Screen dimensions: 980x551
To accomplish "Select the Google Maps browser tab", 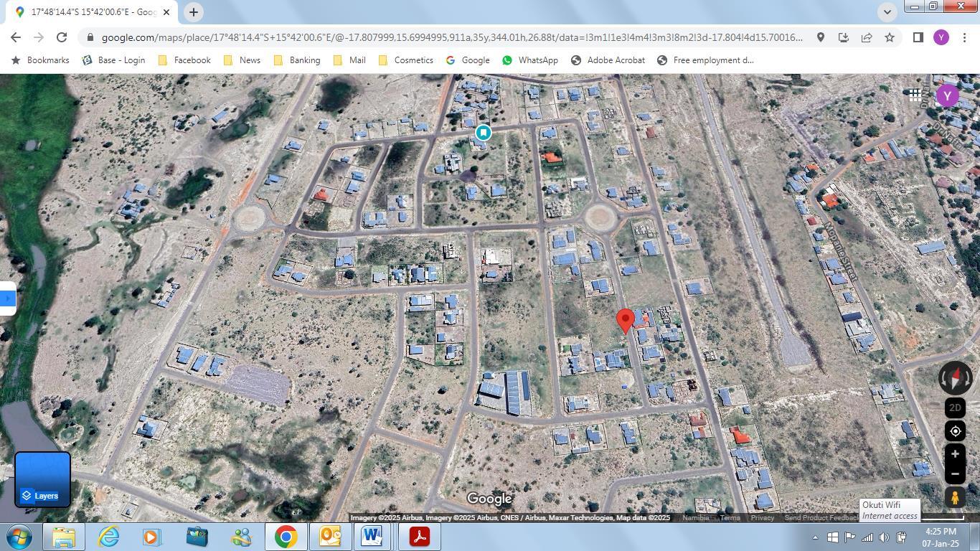I will click(x=89, y=12).
